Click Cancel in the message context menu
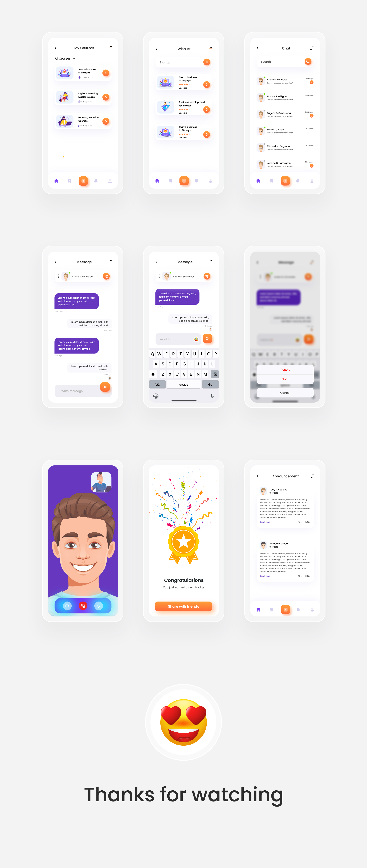 pyautogui.click(x=285, y=393)
